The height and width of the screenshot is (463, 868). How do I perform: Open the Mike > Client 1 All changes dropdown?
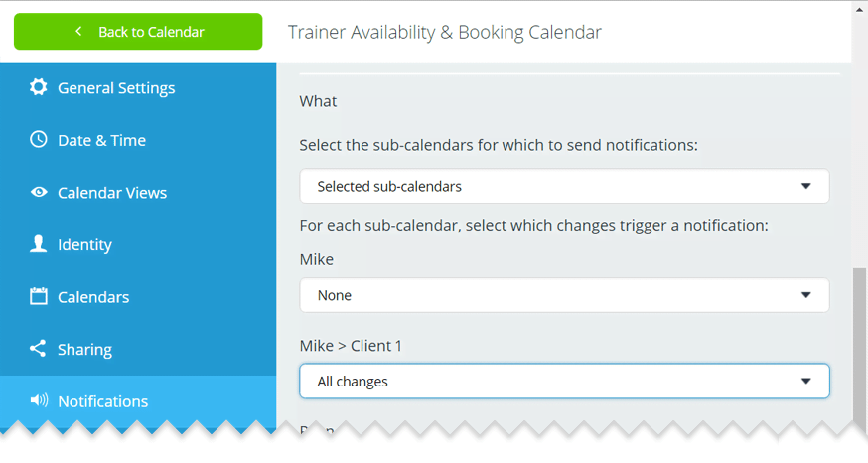[564, 382]
